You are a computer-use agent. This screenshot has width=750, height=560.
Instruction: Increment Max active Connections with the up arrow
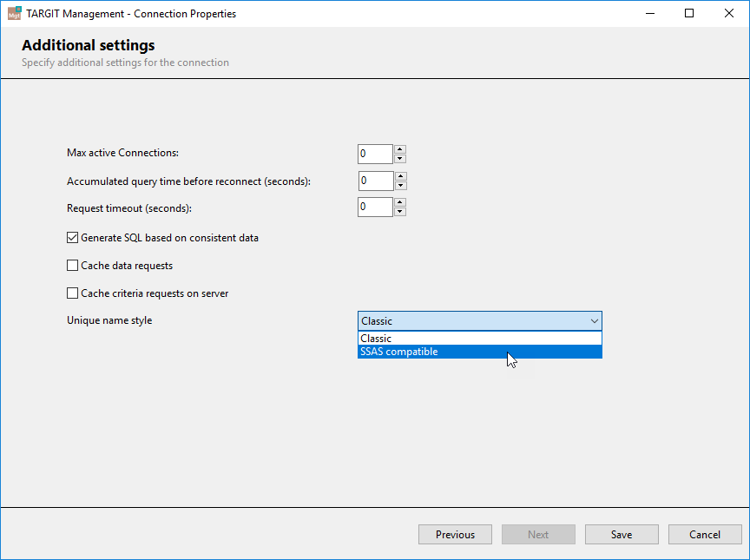click(399, 149)
